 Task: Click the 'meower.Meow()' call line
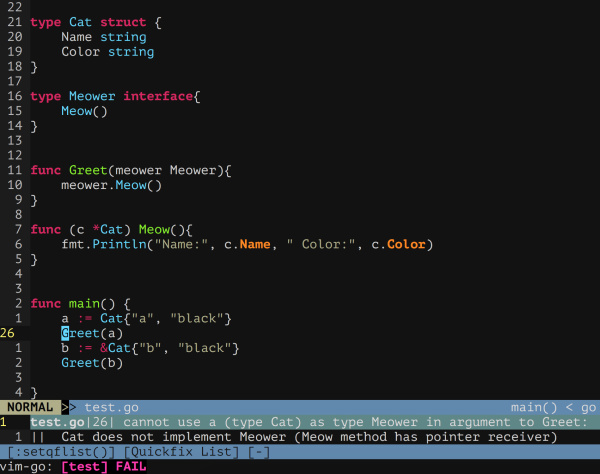coord(111,186)
